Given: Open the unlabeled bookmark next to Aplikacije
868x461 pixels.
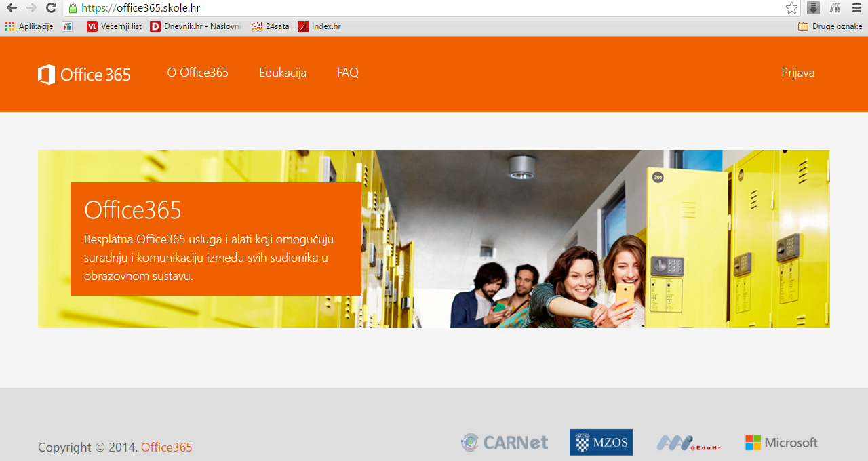Looking at the screenshot, I should (x=66, y=26).
